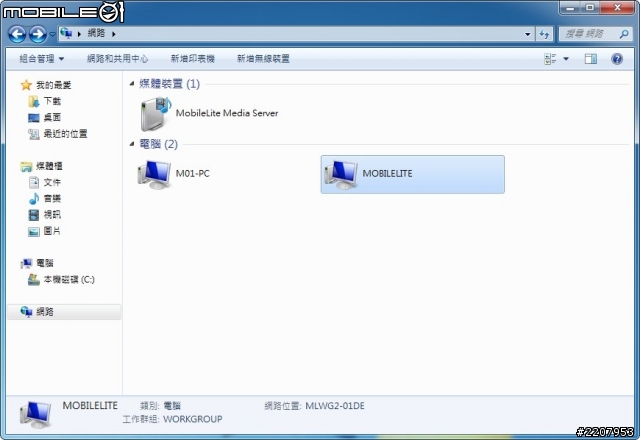Click 網路 breadcrumb in the address bar
Image resolution: width=640 pixels, height=440 pixels.
click(96, 33)
